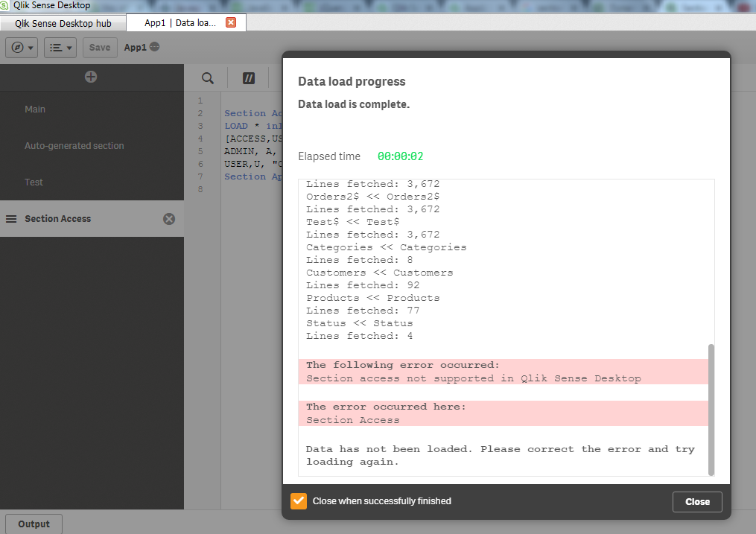The width and height of the screenshot is (756, 534).
Task: Create a new script section with the plus icon
Action: pos(90,77)
